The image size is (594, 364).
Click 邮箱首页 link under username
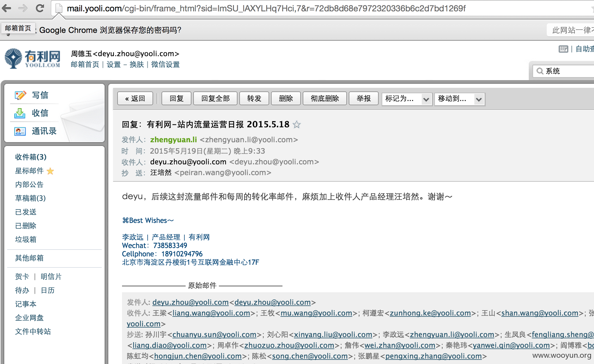[85, 65]
